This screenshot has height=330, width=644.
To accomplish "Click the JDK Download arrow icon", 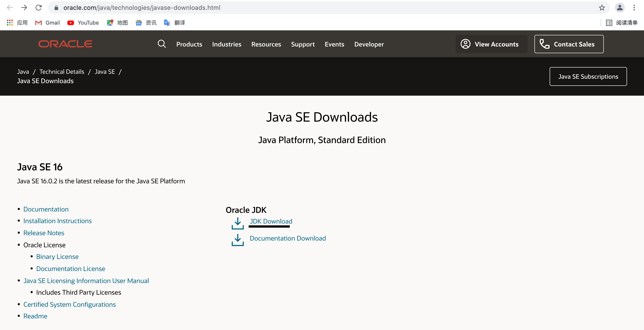I will 237,223.
